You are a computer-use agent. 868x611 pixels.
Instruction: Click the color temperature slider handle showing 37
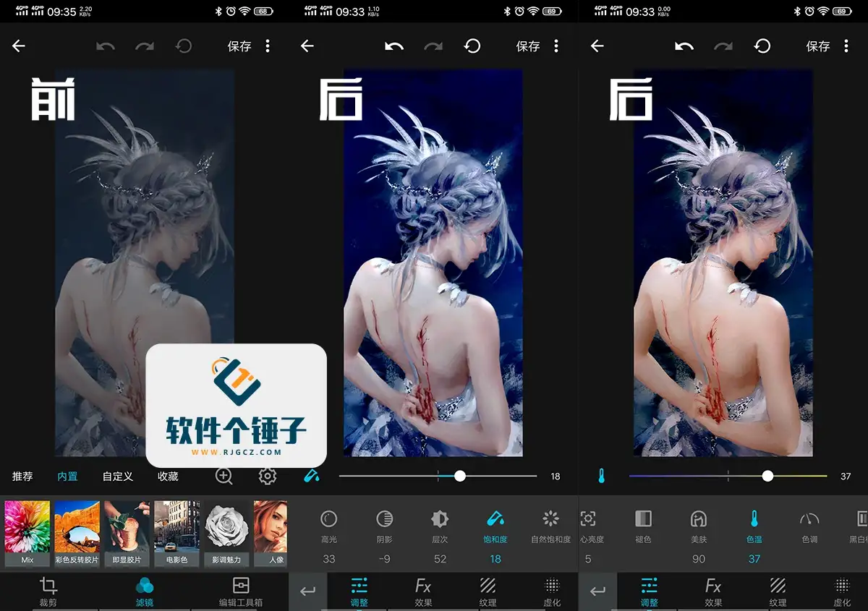click(x=767, y=476)
